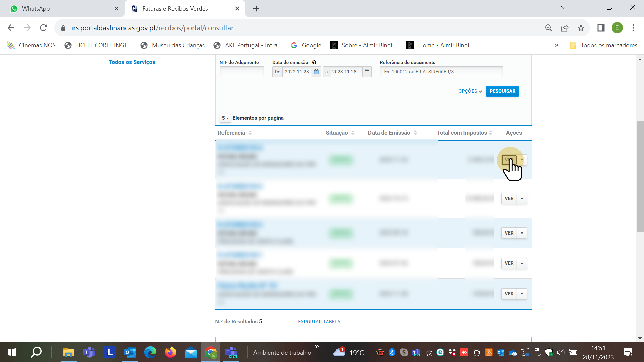Click the help icon beside Data de emissão

pos(314,62)
